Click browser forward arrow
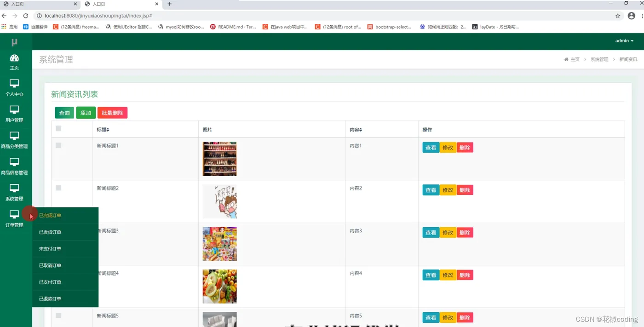 click(x=15, y=16)
